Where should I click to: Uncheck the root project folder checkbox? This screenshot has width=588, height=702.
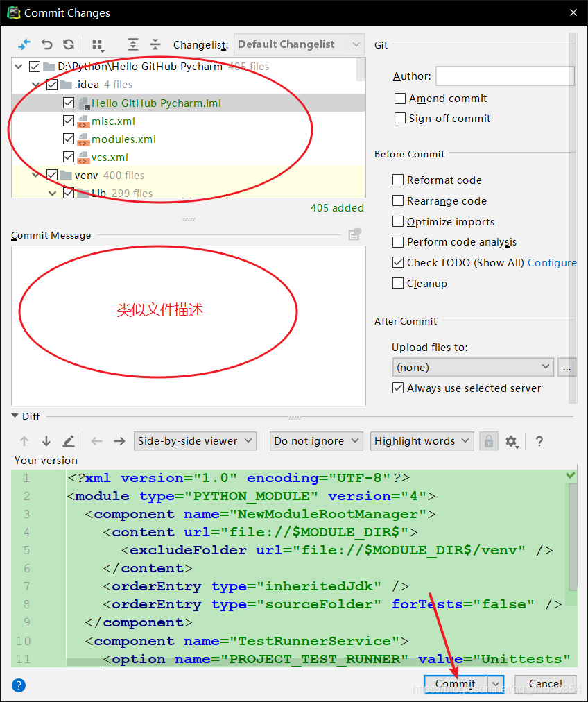coord(35,67)
